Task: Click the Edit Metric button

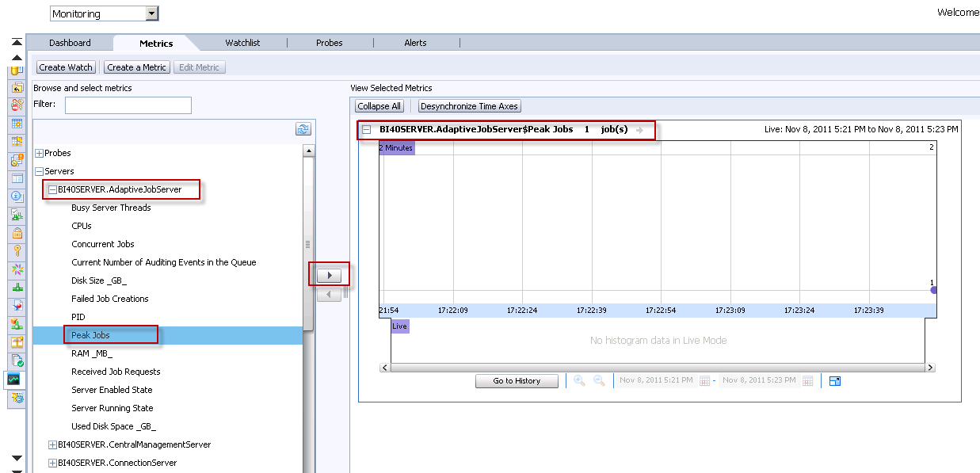Action: pyautogui.click(x=199, y=67)
